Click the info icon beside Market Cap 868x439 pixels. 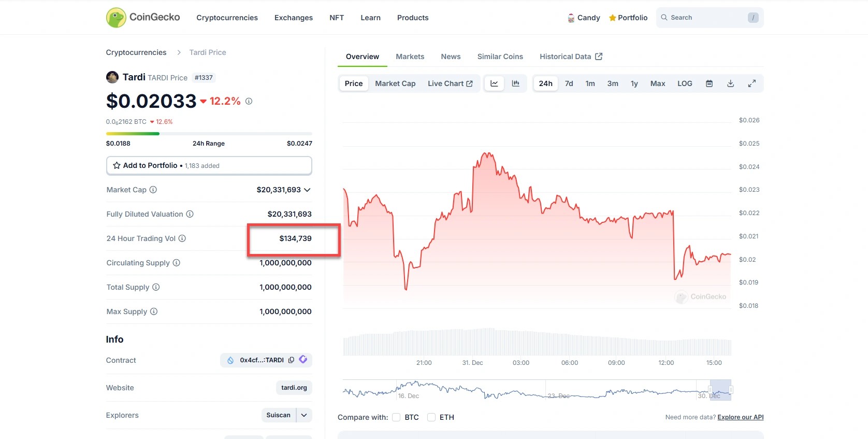tap(153, 190)
